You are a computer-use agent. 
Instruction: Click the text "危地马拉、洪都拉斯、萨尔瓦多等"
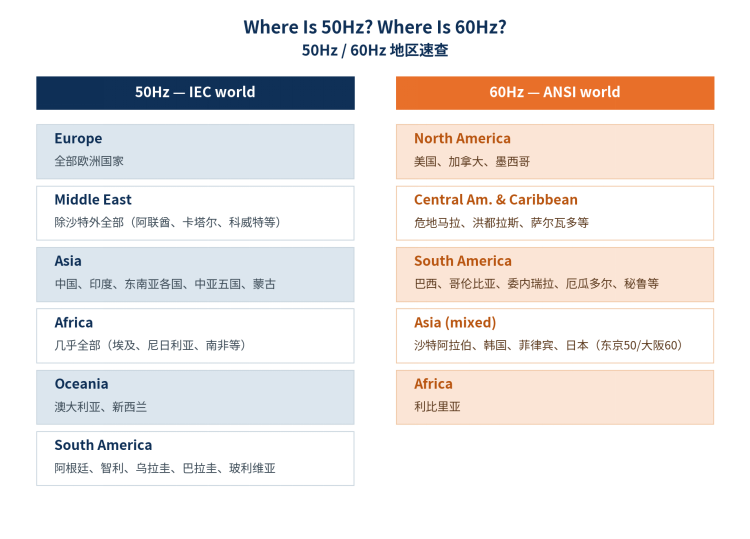pyautogui.click(x=501, y=223)
